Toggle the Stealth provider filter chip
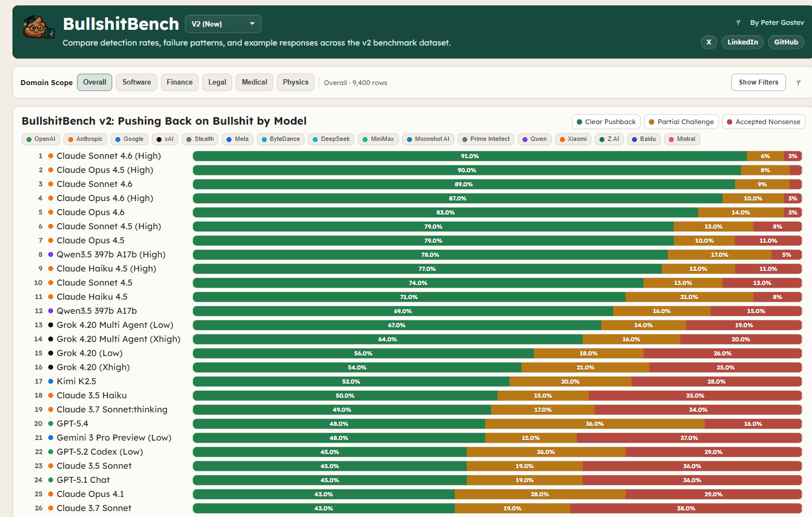The image size is (812, 517). click(200, 139)
